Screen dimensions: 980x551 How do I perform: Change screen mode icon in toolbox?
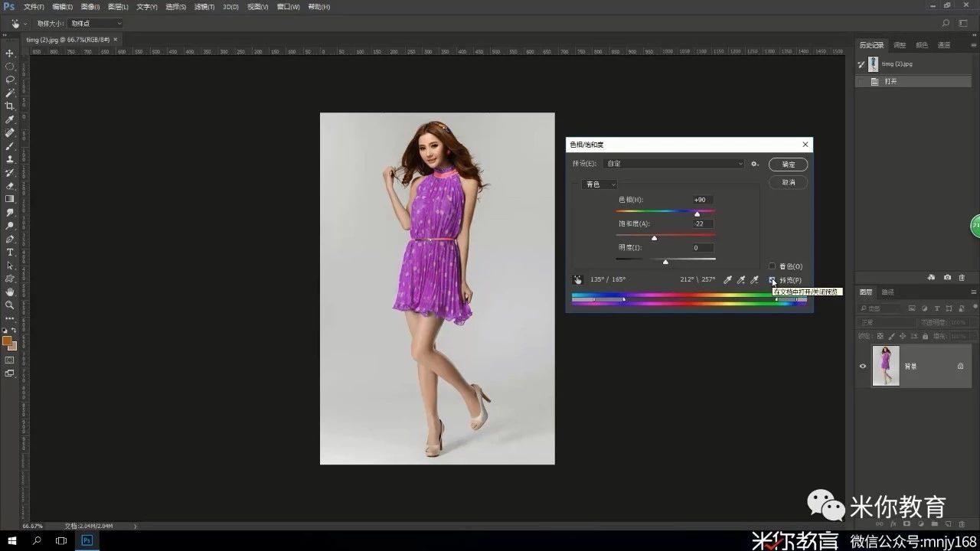tap(10, 373)
